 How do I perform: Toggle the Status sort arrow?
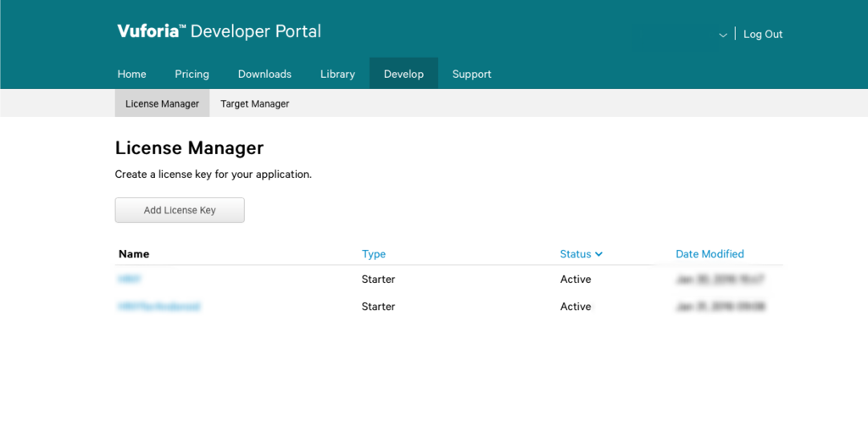(598, 254)
